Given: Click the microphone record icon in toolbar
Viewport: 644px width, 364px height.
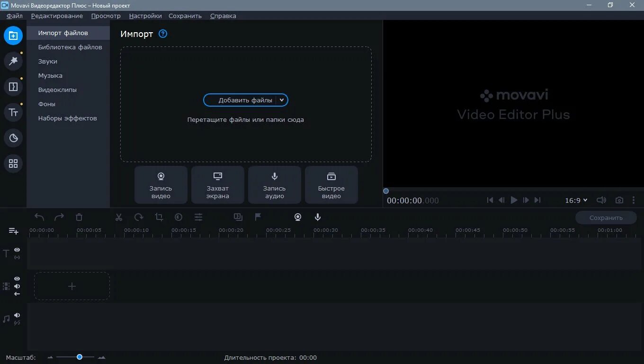Looking at the screenshot, I should [318, 217].
